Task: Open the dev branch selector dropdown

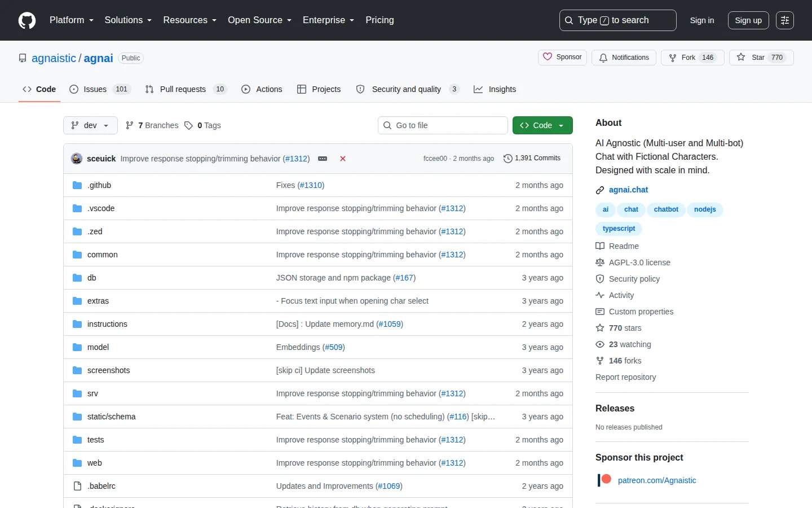Action: 90,125
